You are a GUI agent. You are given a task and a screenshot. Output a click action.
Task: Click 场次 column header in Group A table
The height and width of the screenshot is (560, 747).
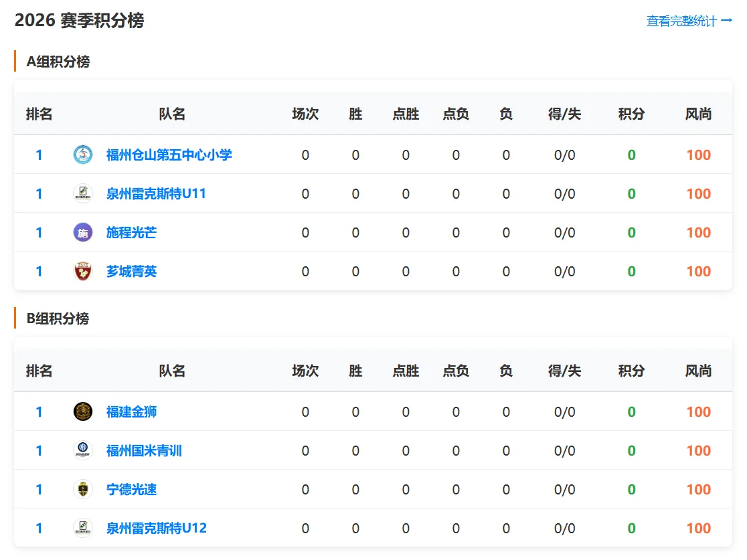pos(305,114)
